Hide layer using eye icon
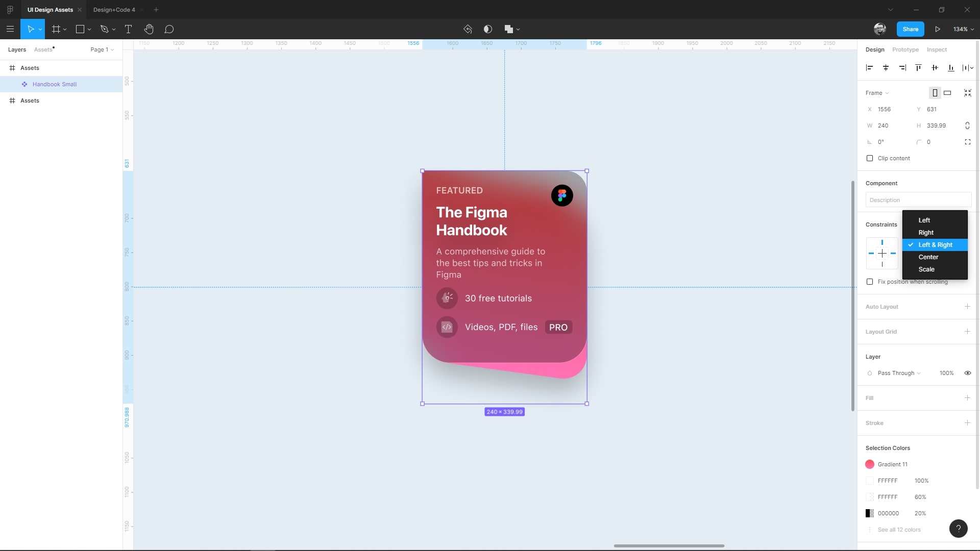The image size is (980, 551). tap(967, 373)
